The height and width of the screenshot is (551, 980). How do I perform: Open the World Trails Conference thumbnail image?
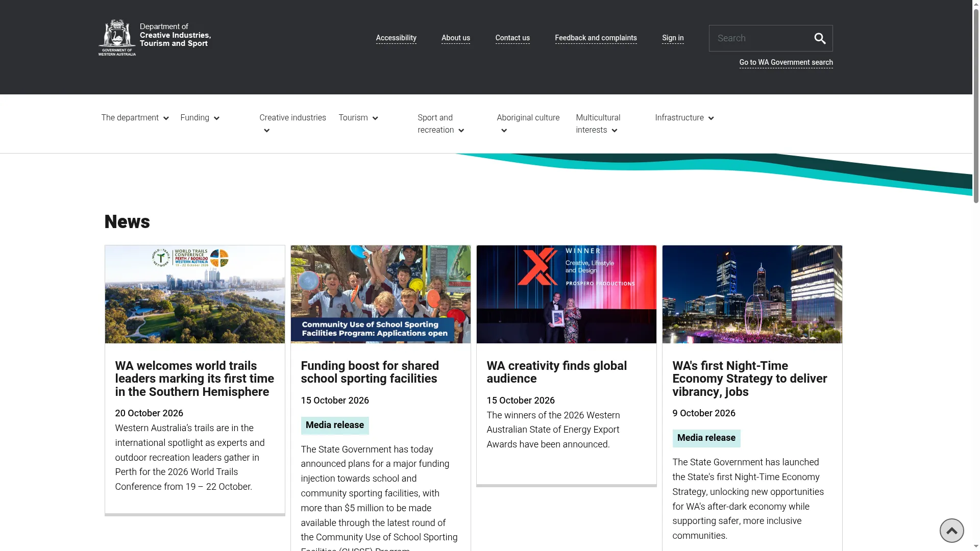(195, 294)
